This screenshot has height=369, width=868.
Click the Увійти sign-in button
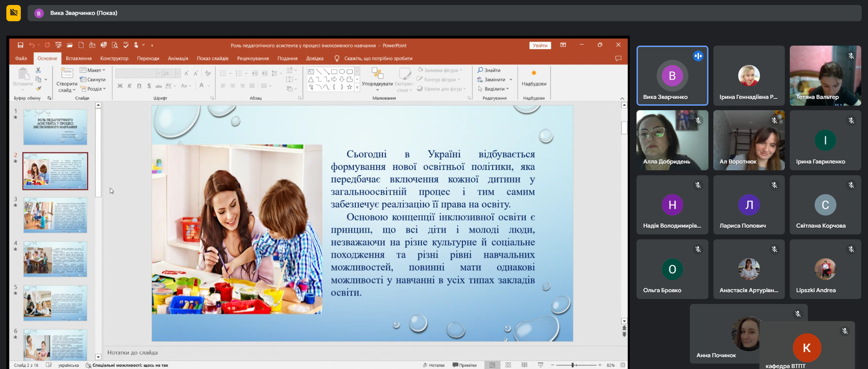click(x=540, y=45)
